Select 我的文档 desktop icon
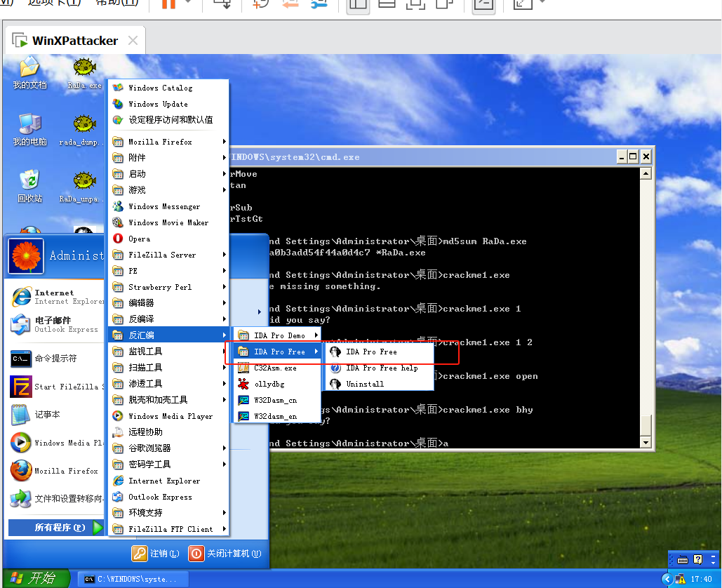 29,73
